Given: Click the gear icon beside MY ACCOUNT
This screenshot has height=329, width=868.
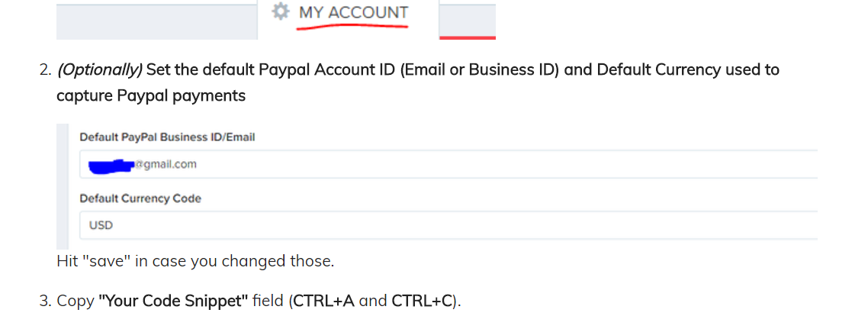Looking at the screenshot, I should click(x=281, y=11).
